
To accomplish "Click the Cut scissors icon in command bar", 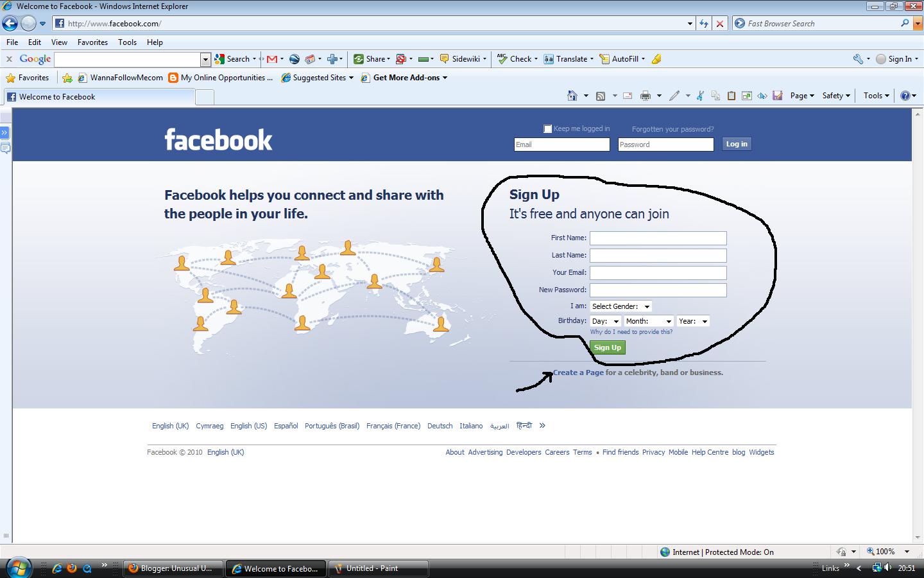I will (x=700, y=96).
